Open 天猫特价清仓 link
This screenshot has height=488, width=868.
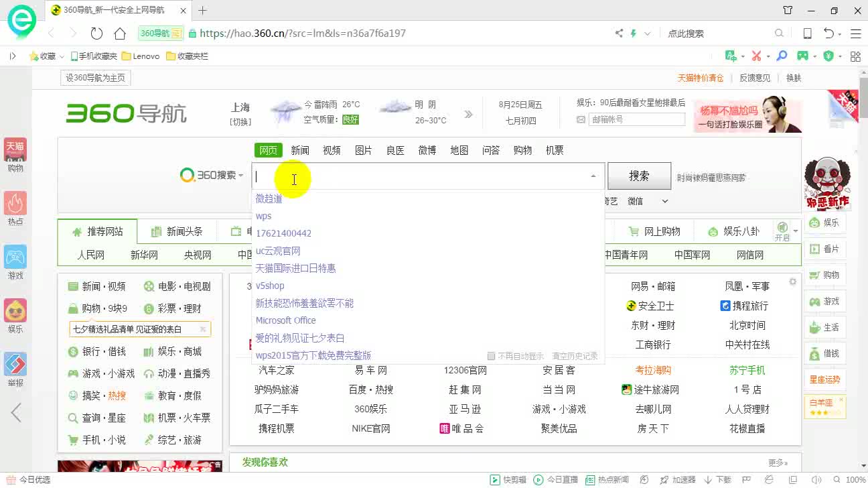(701, 78)
